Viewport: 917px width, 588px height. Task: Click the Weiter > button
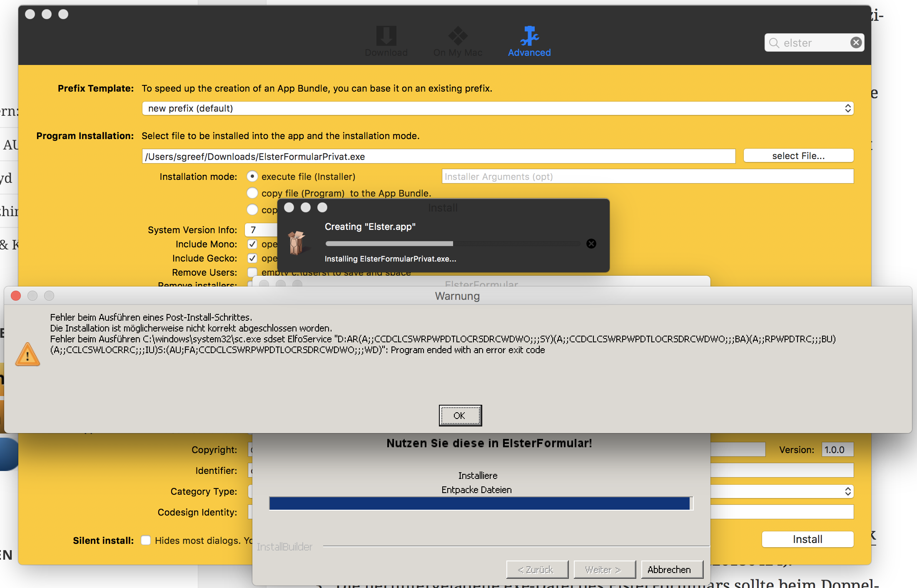(x=605, y=569)
